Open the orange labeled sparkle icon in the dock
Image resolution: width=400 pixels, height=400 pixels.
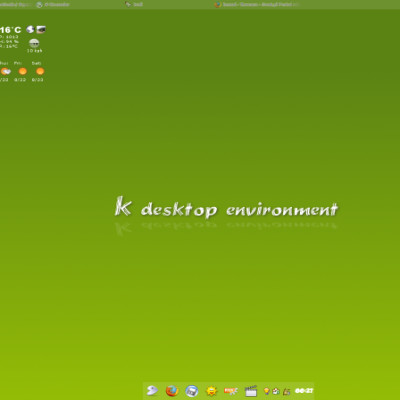231,391
